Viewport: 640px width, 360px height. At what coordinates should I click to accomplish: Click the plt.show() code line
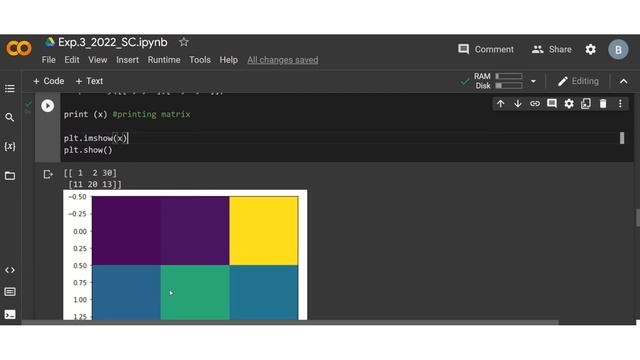pos(88,150)
